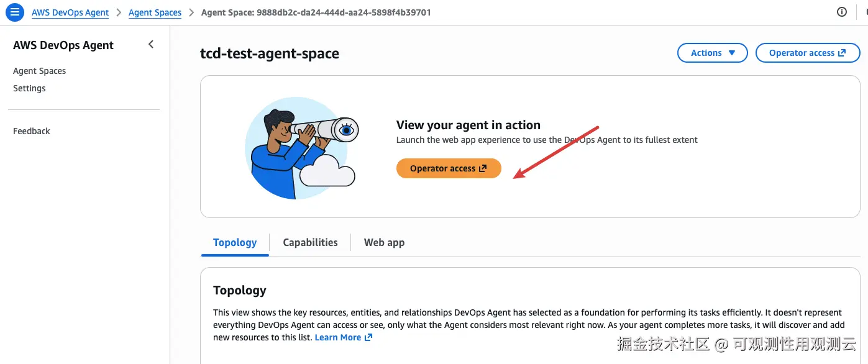
Task: Go to AWS DevOps Agent breadcrumb
Action: click(70, 12)
